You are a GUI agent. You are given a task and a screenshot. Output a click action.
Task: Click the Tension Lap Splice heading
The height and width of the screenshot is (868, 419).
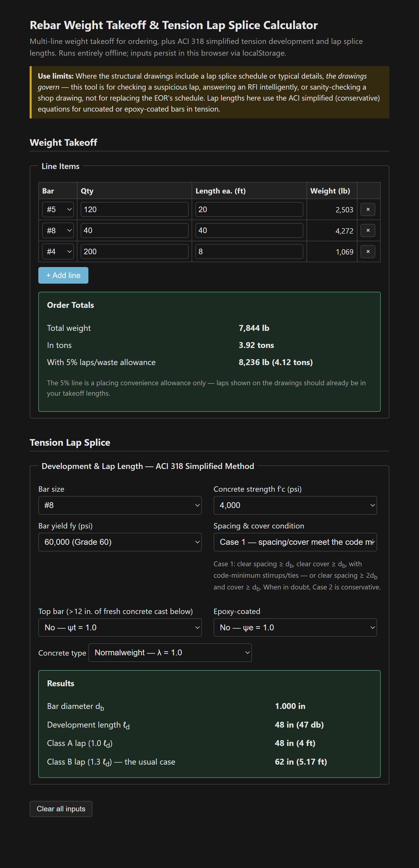(70, 442)
